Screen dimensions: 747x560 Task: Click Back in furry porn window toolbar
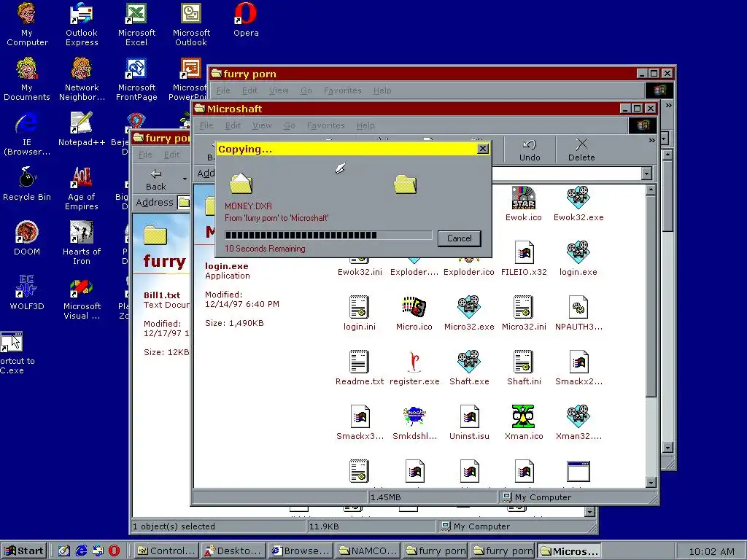click(156, 179)
